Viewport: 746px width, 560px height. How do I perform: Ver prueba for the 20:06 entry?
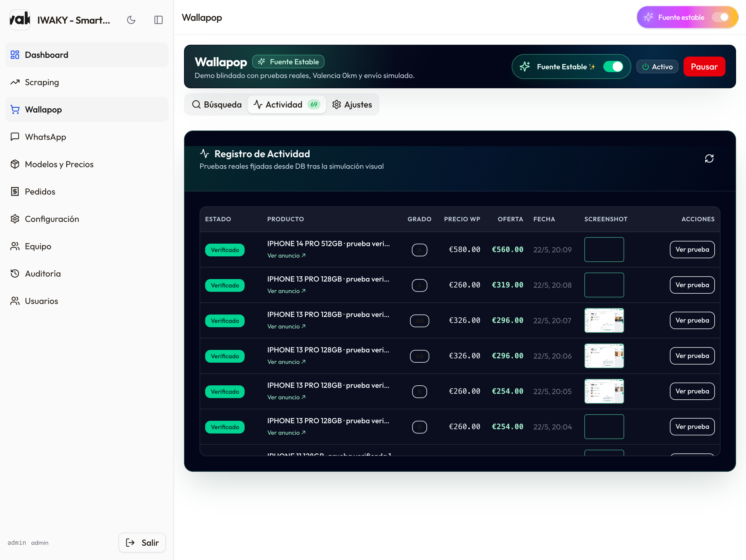pos(692,356)
